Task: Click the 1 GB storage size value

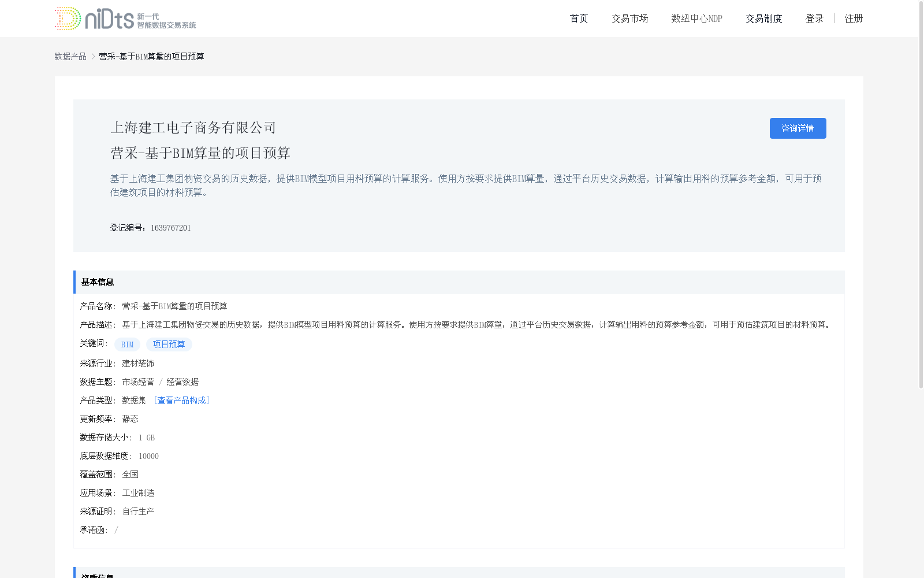Action: [x=147, y=438]
